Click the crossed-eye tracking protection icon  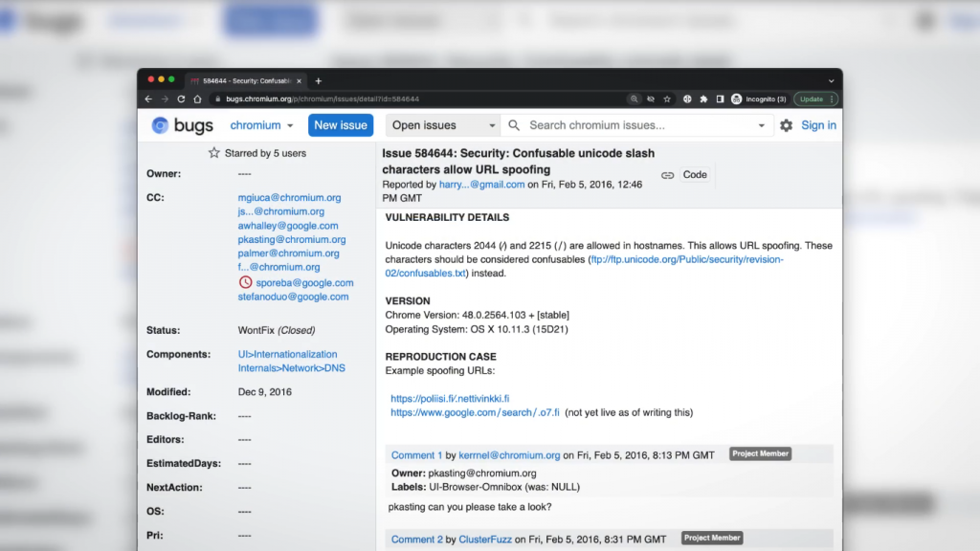pos(651,99)
